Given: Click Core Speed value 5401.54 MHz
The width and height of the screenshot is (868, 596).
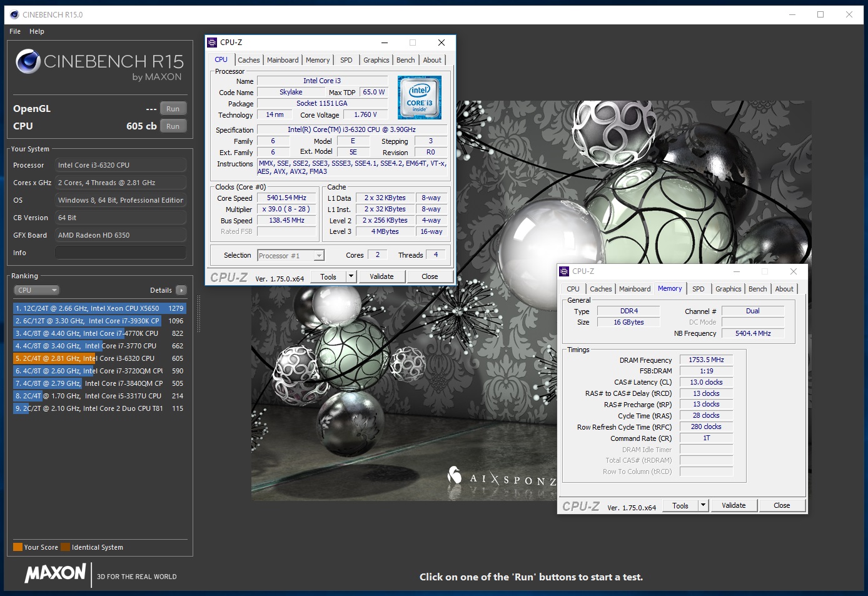Looking at the screenshot, I should [286, 198].
